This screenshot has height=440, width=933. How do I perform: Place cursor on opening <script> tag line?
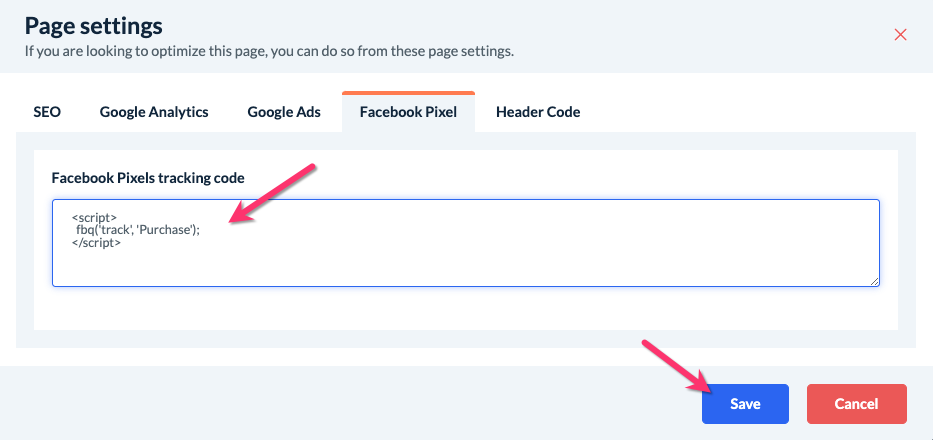94,216
